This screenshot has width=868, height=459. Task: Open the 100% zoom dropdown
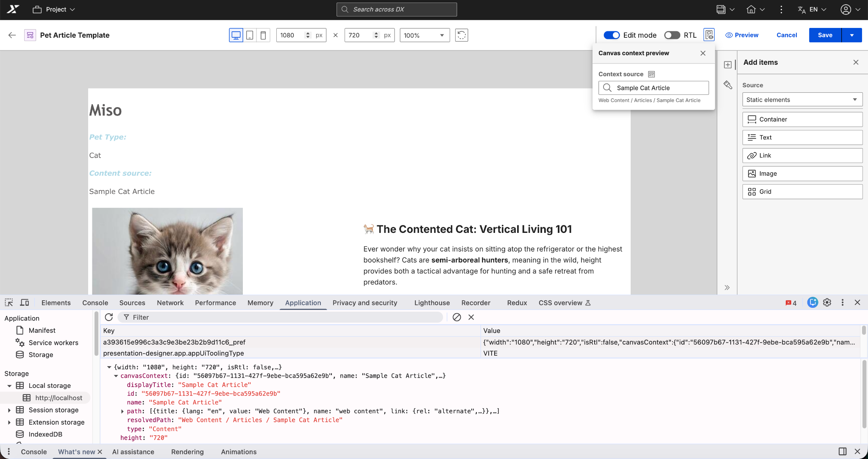(x=424, y=35)
